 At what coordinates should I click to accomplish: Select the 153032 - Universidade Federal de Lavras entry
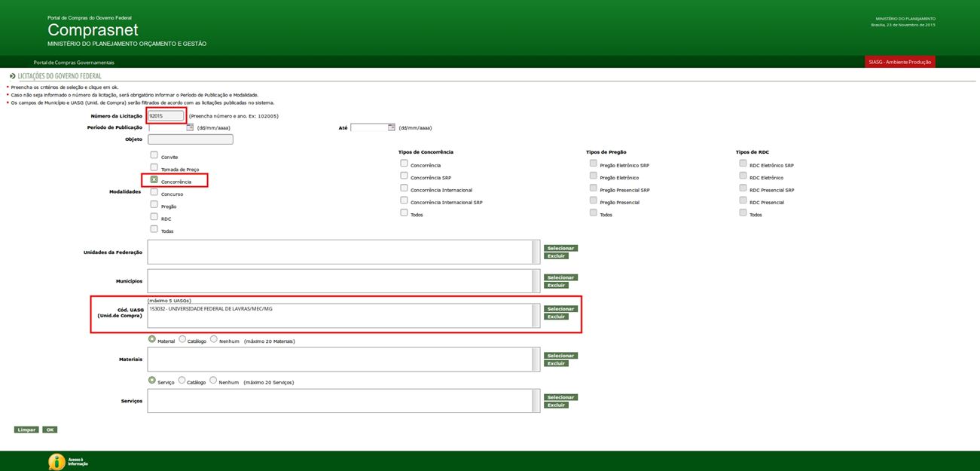[x=211, y=309]
